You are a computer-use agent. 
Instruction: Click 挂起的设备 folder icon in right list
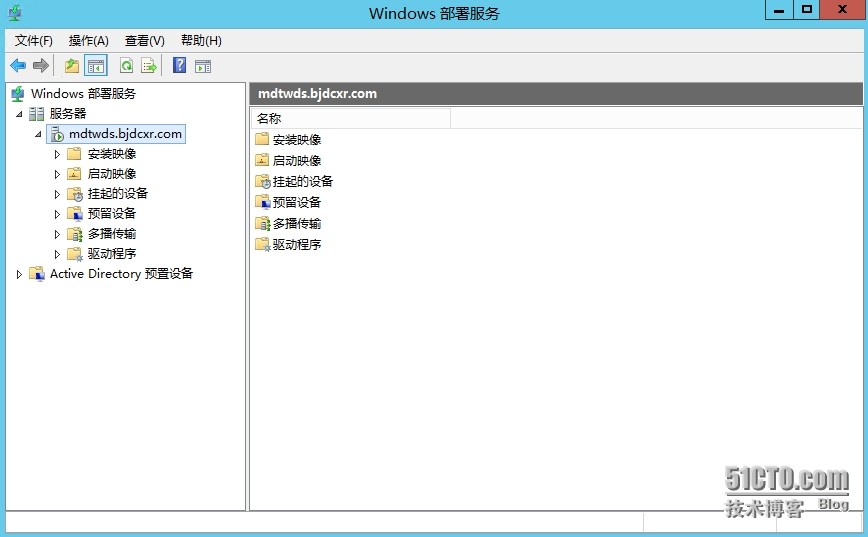pos(262,181)
